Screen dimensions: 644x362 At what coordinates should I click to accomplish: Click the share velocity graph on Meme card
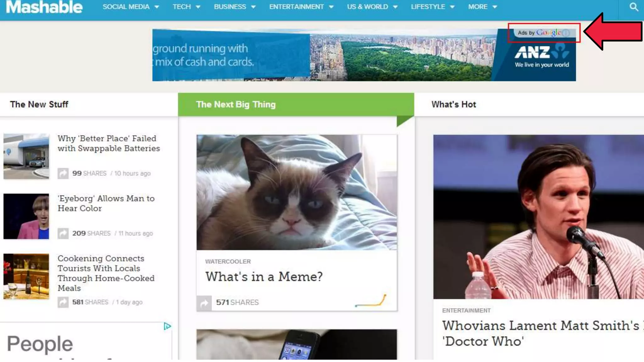coord(370,301)
